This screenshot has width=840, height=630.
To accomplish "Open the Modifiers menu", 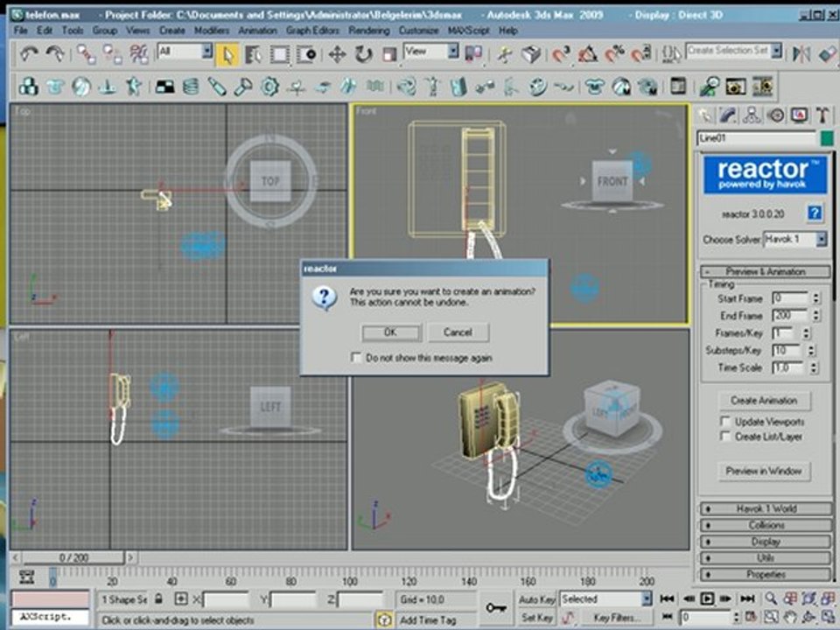I will click(x=211, y=31).
